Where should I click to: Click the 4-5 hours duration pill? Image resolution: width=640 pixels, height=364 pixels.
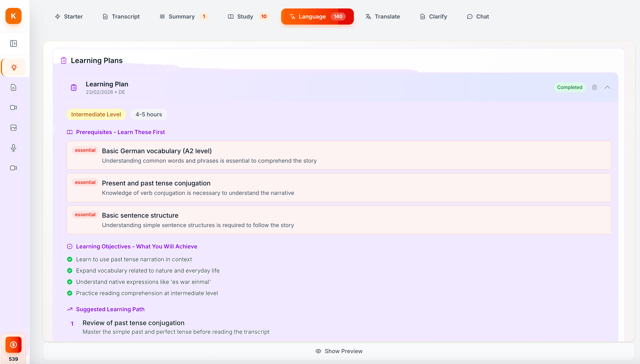(x=149, y=114)
